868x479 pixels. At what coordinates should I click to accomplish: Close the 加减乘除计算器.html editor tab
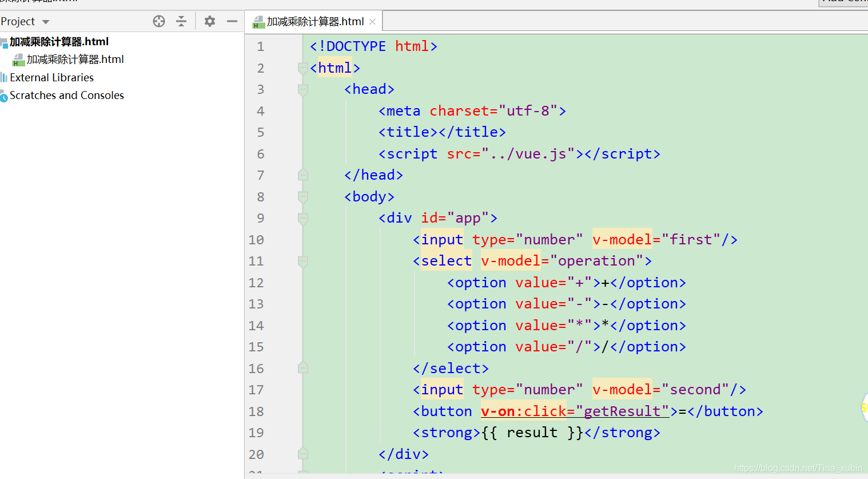tap(372, 22)
